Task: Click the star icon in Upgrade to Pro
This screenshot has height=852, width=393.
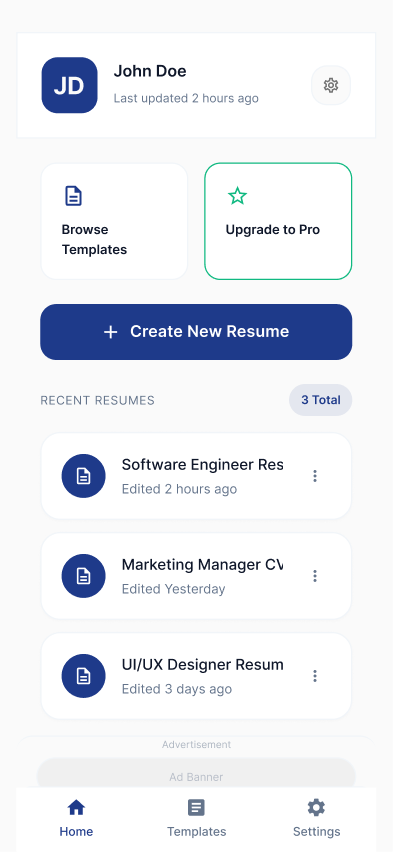Action: point(238,196)
